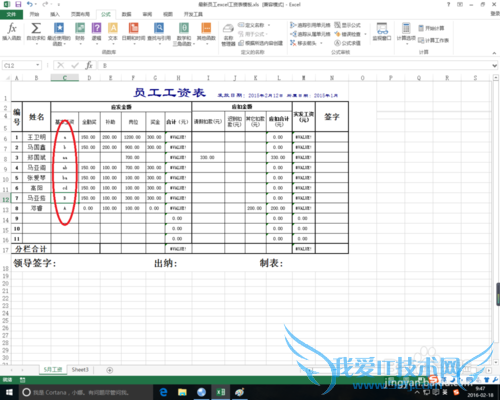The height and width of the screenshot is (400, 500).
Task: Add a new sheet with plus button
Action: click(x=110, y=370)
